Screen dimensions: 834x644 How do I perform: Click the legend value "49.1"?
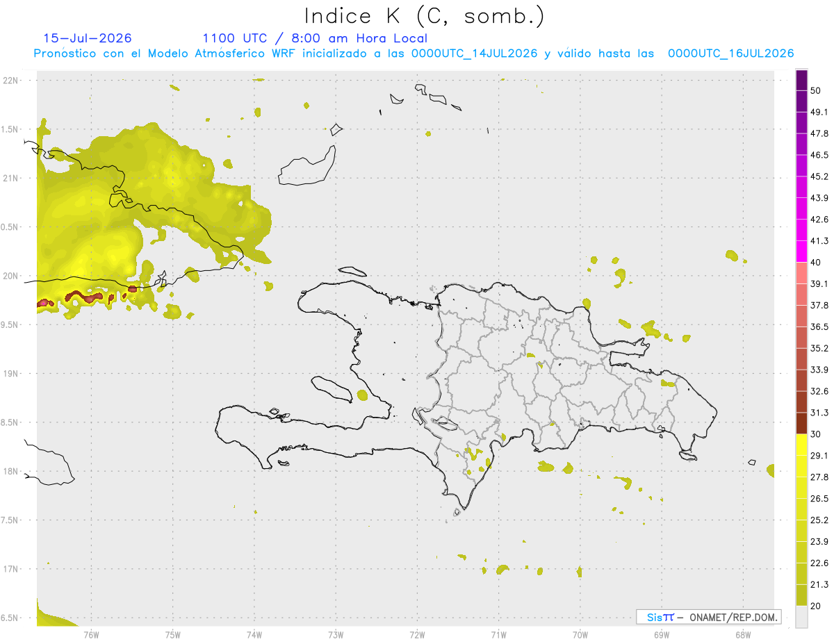(819, 112)
